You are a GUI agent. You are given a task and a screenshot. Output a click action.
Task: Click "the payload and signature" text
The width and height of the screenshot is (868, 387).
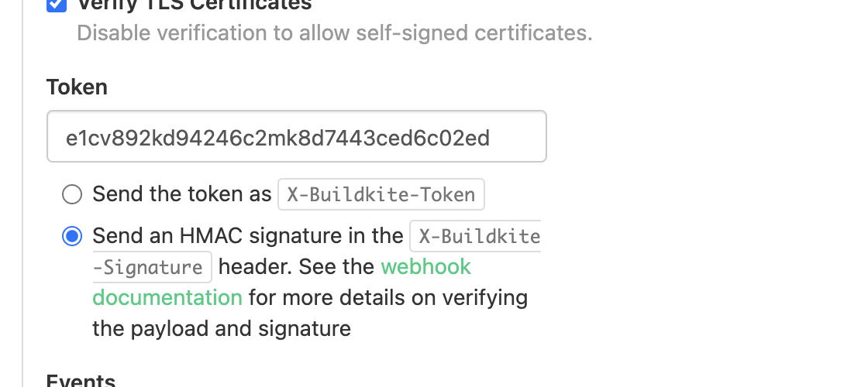(x=222, y=329)
